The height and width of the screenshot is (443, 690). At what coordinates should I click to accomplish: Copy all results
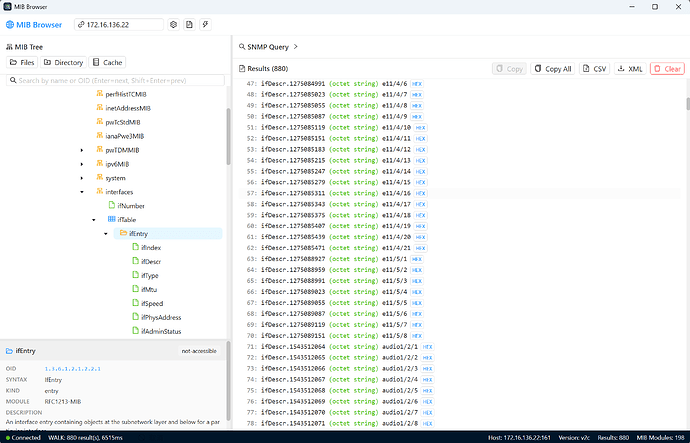[x=553, y=69]
